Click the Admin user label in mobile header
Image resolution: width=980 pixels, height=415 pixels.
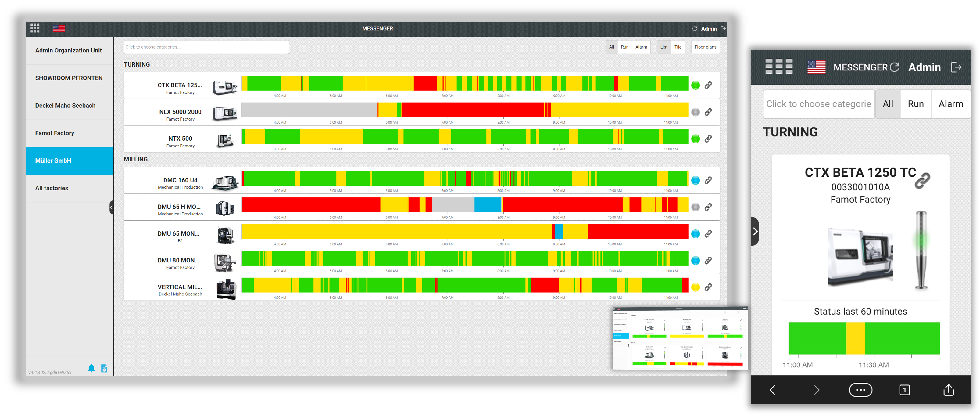pyautogui.click(x=925, y=67)
